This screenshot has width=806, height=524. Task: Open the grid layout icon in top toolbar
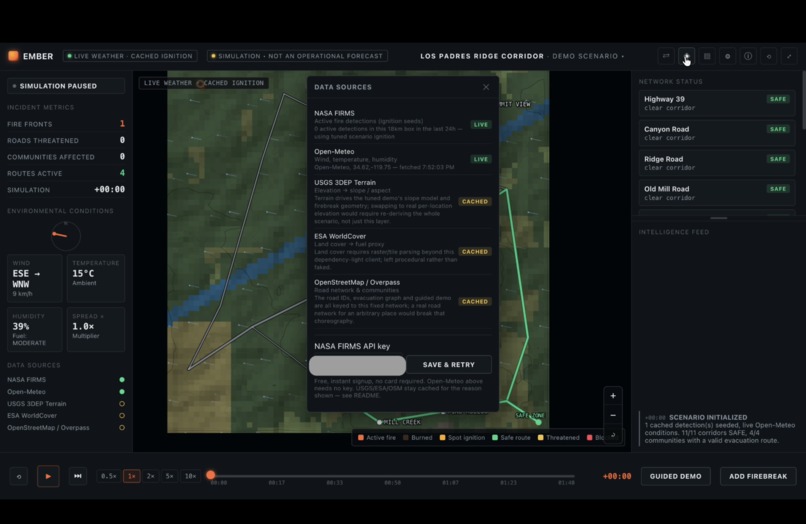pos(707,56)
